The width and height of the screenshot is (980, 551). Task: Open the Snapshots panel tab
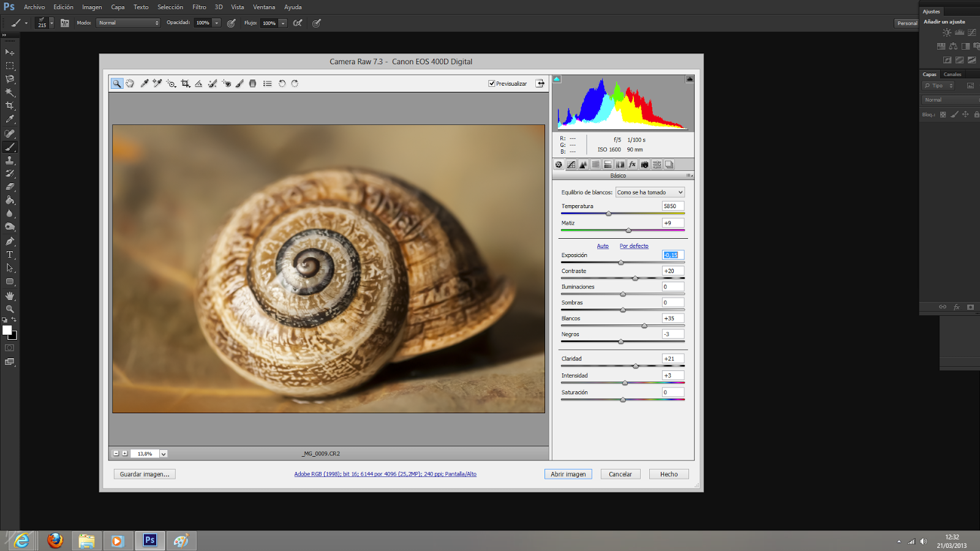click(669, 165)
